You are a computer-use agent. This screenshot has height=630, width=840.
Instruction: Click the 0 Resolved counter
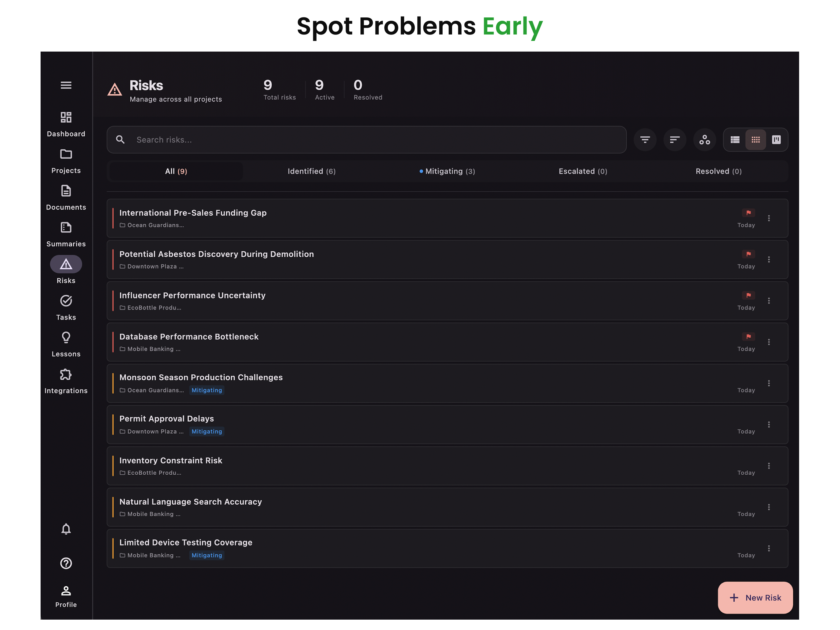367,90
